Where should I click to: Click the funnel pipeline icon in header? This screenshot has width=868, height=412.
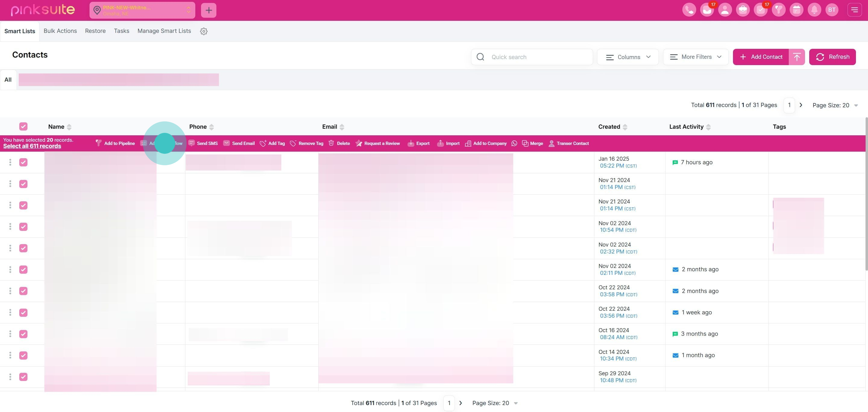coord(778,10)
